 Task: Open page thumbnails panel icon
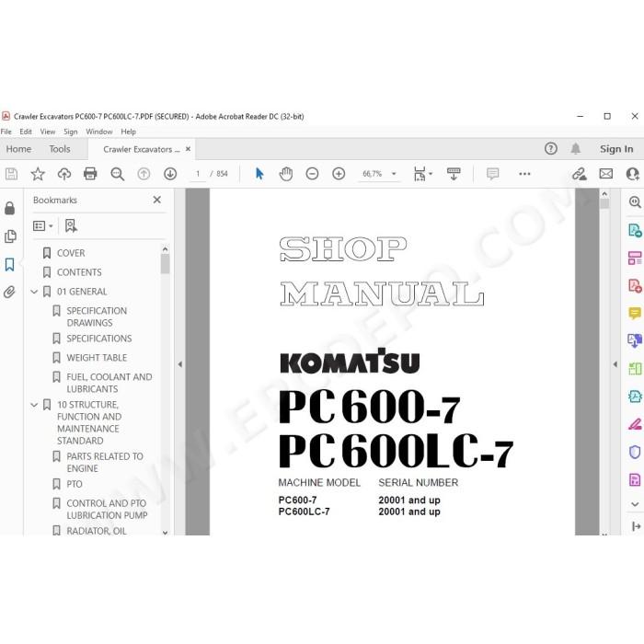tap(10, 236)
